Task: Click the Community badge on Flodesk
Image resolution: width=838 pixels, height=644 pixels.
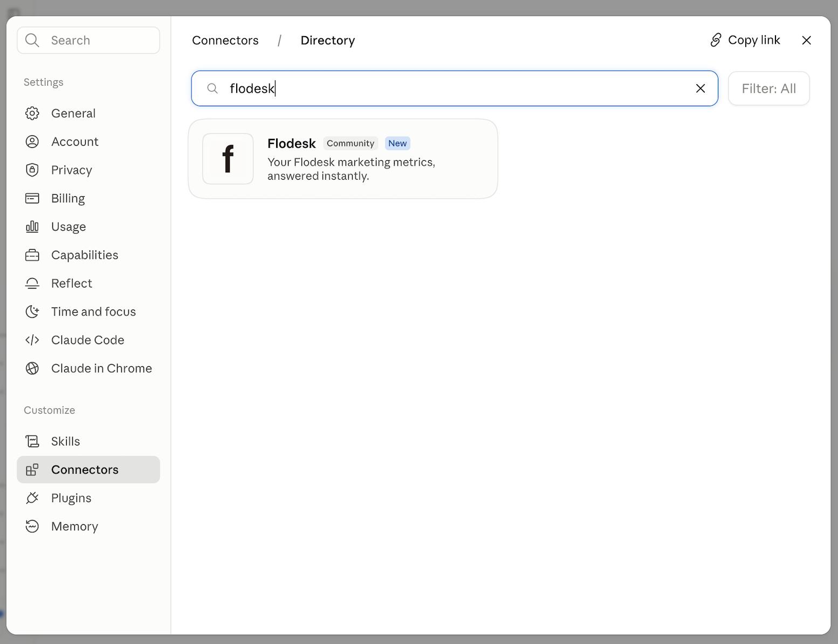Action: point(351,143)
